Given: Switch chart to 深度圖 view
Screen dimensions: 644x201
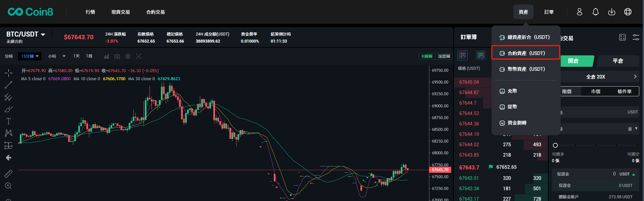Looking at the screenshot, I should point(444,56).
